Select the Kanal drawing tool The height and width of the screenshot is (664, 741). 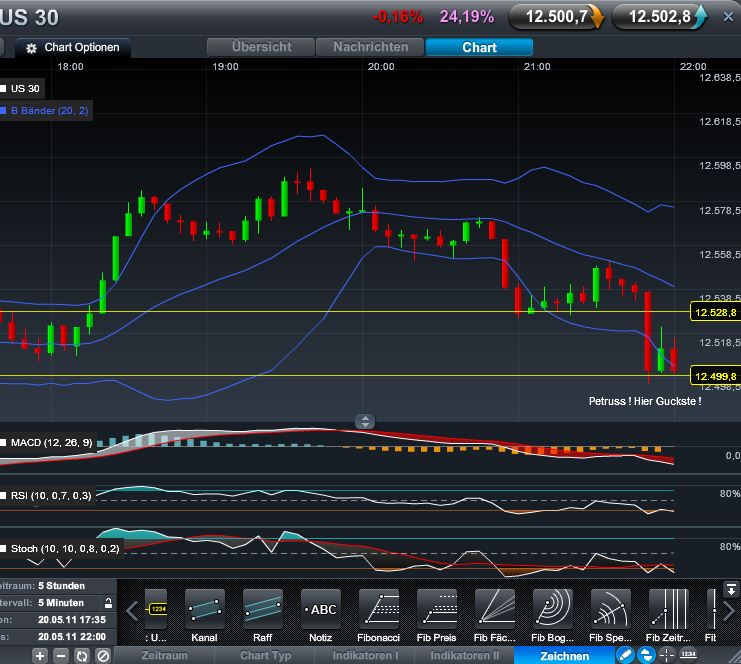(204, 608)
